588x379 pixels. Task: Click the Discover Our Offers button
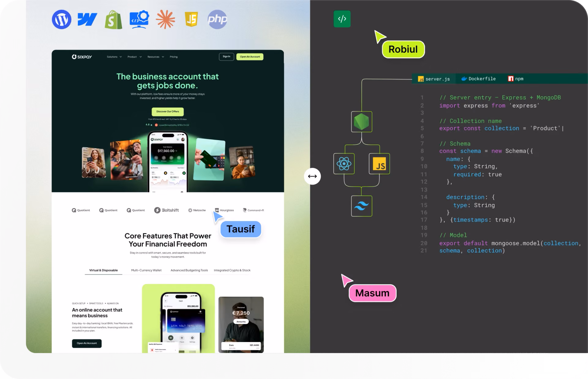pos(168,111)
